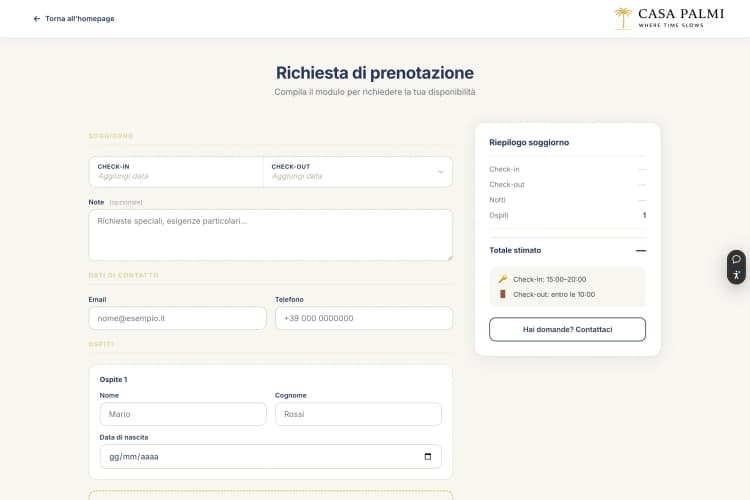Click the back arrow icon at top left
This screenshot has height=500, width=750.
pyautogui.click(x=37, y=18)
